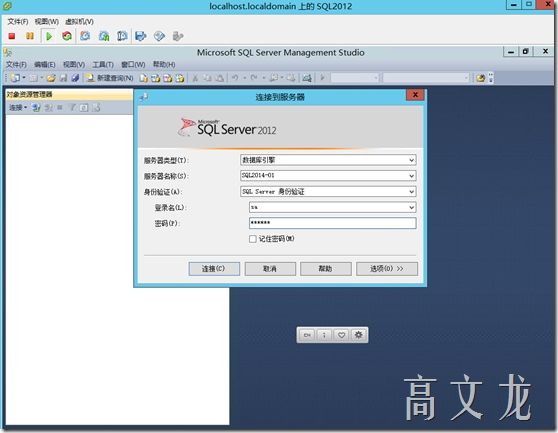Image resolution: width=558 pixels, height=433 pixels.
Task: Click the rightmost SSMS toolbar icon
Action: coord(480,78)
